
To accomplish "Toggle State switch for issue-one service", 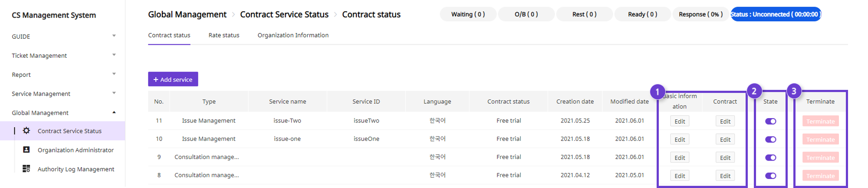I will tap(771, 140).
